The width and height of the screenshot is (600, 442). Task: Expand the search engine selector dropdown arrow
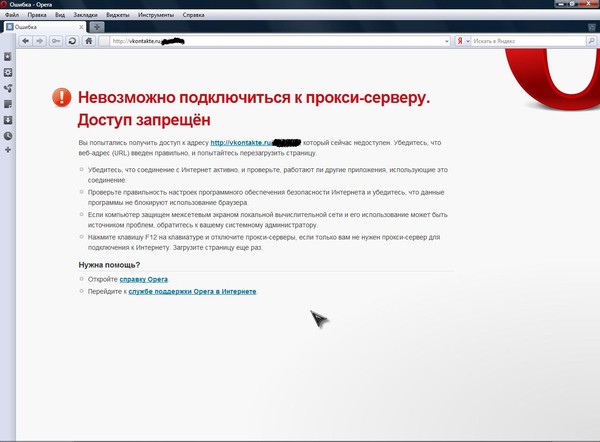tap(468, 41)
